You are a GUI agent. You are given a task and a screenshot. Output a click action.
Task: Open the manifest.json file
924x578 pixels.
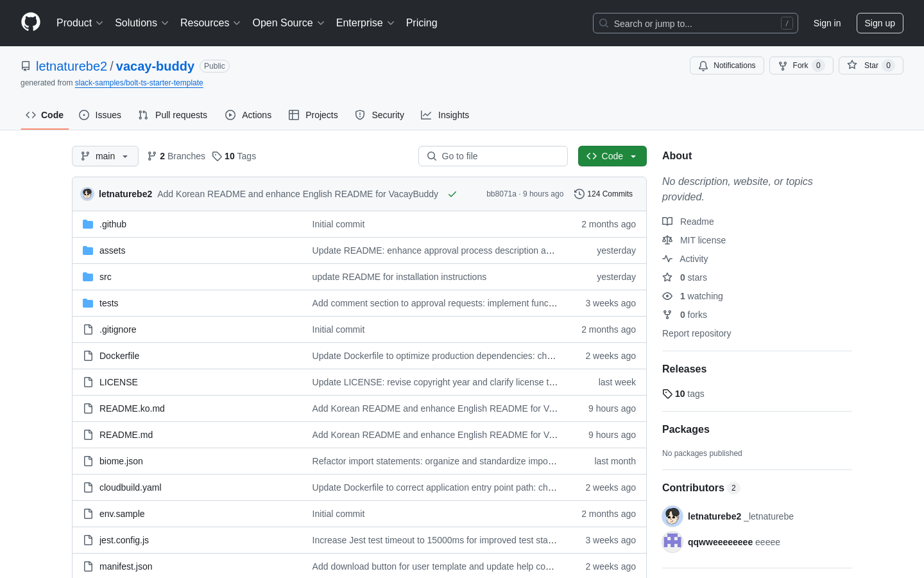point(126,566)
